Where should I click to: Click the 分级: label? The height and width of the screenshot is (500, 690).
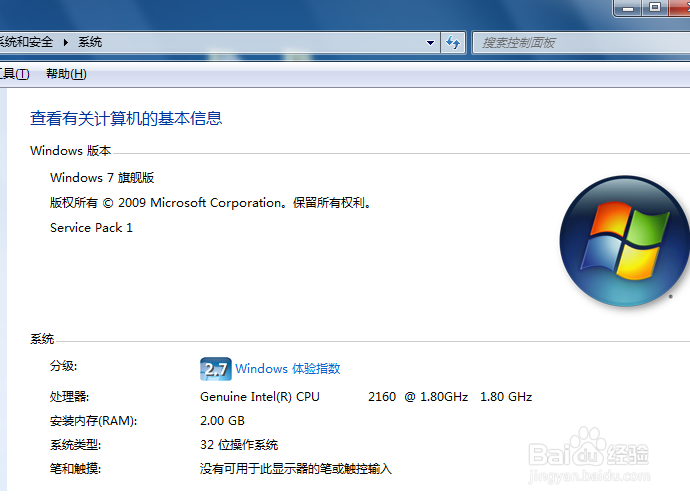point(63,366)
